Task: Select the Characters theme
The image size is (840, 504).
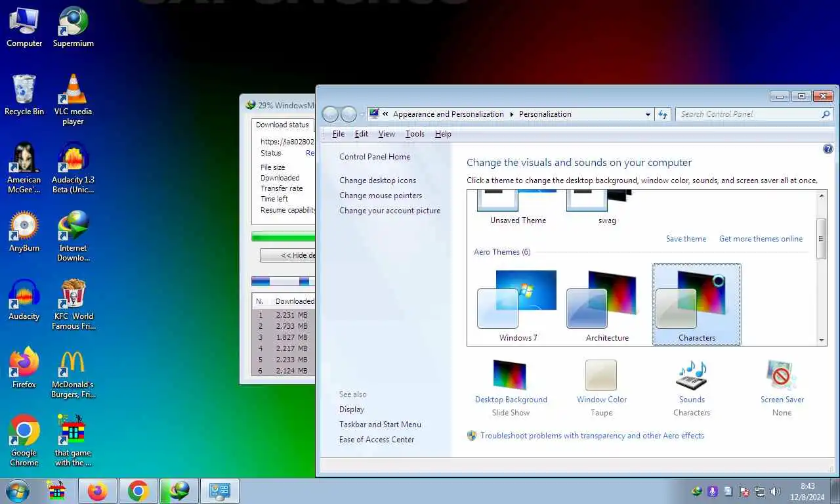Action: (696, 305)
